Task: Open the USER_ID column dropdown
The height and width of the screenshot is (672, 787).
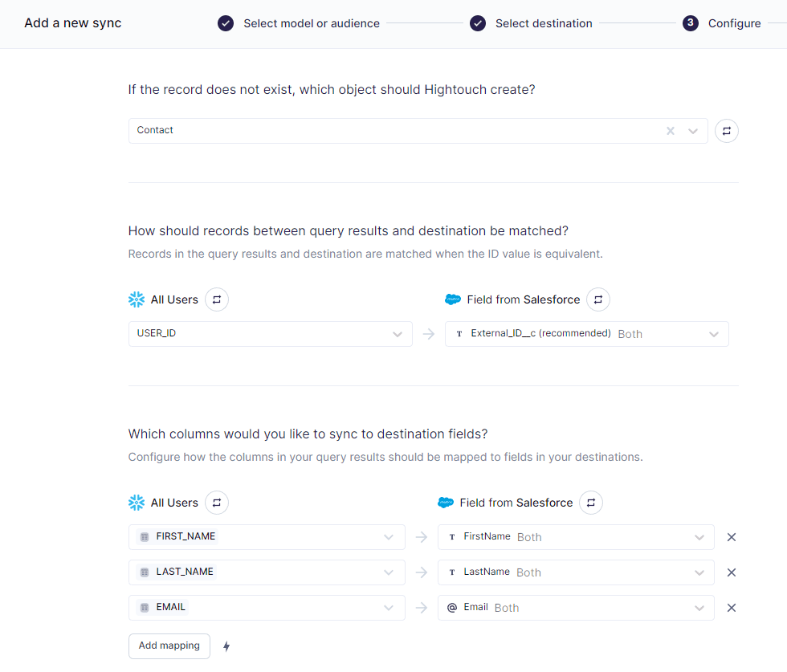Action: [x=271, y=334]
